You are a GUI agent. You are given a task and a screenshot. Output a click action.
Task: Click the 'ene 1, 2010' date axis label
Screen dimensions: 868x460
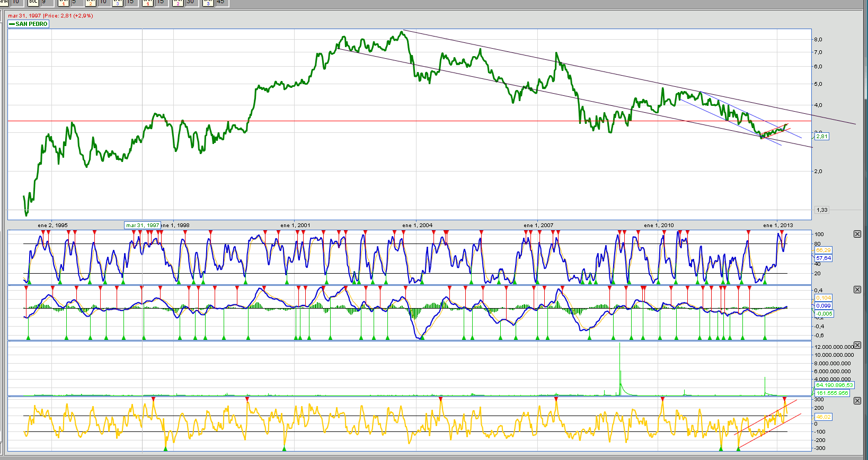659,226
